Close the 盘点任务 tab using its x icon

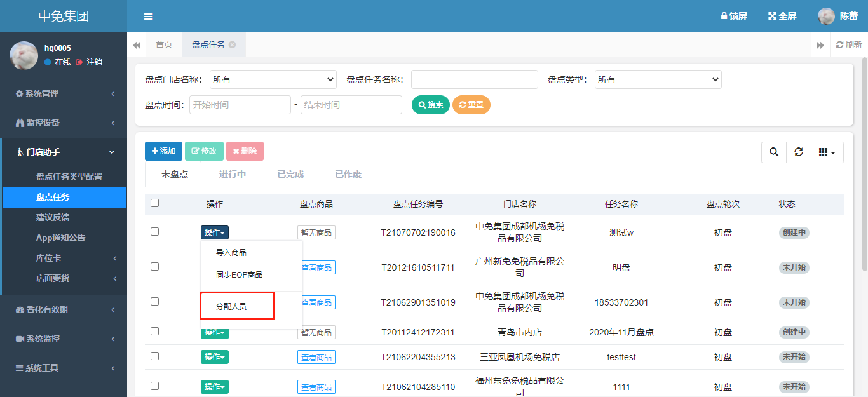click(233, 44)
